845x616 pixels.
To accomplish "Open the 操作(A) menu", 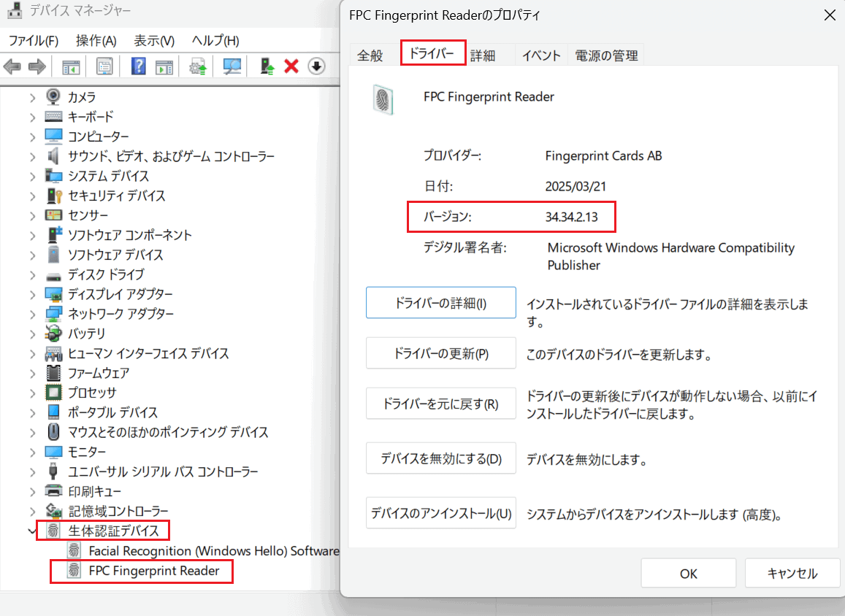I will pyautogui.click(x=96, y=40).
